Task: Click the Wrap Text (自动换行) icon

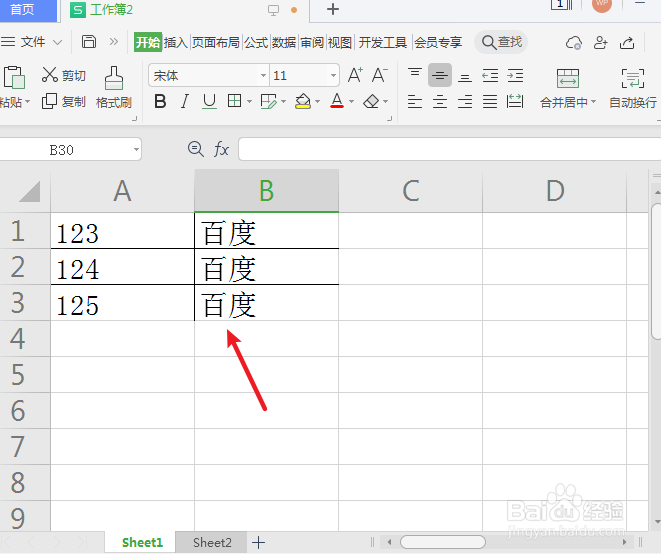Action: pyautogui.click(x=633, y=78)
